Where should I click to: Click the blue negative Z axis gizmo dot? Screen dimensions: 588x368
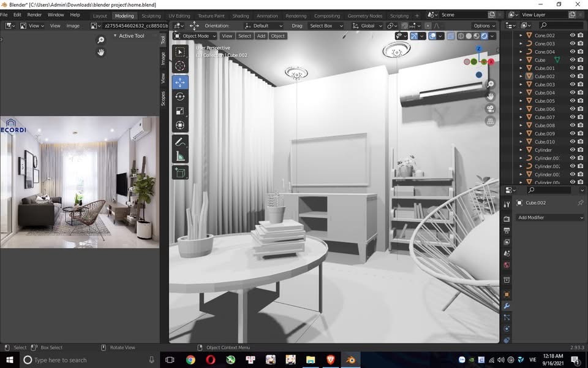[479, 75]
